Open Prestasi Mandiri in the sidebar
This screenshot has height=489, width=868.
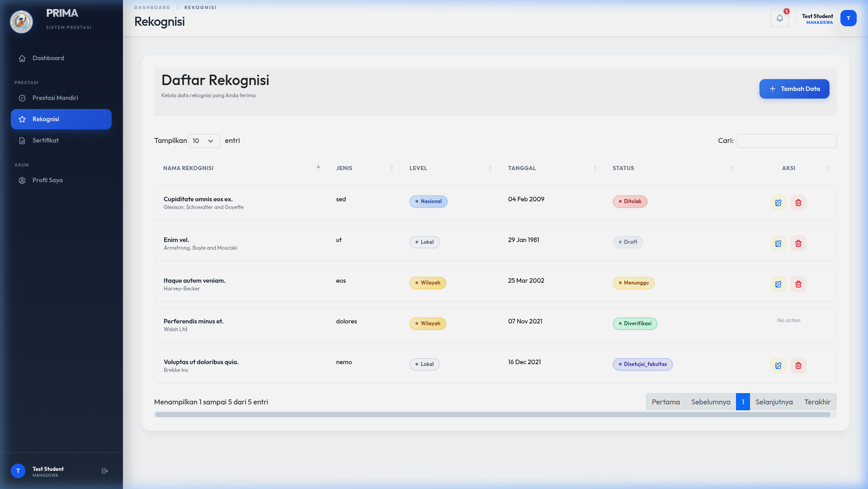pyautogui.click(x=55, y=98)
